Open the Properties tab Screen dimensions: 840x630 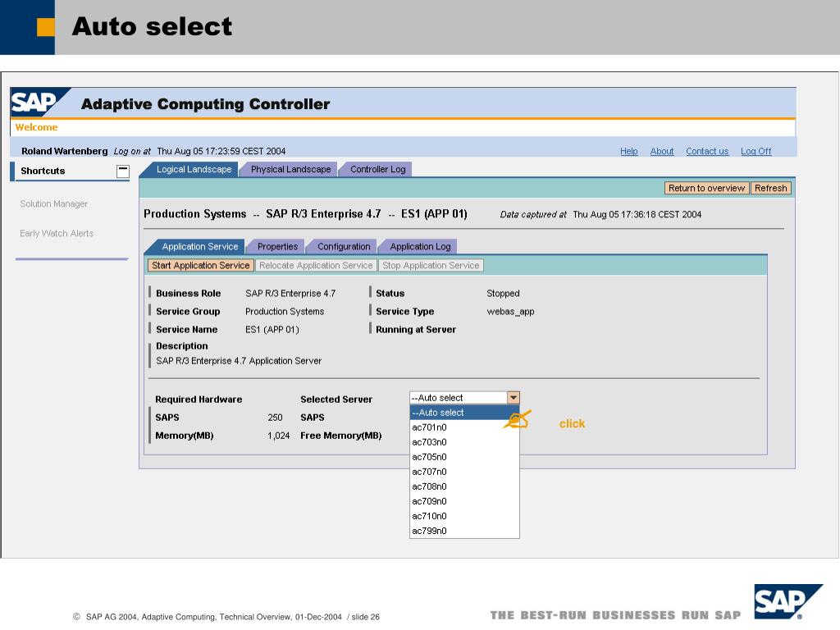point(277,246)
